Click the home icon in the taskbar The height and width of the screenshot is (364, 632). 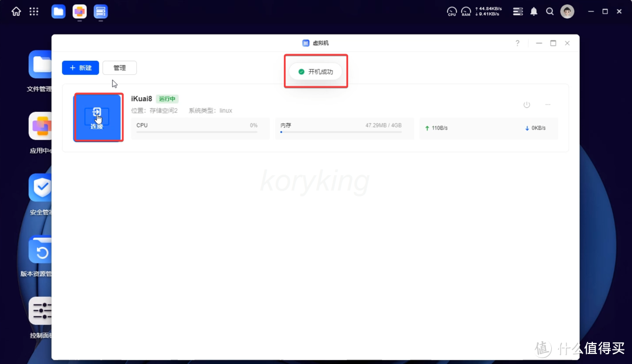pos(16,11)
